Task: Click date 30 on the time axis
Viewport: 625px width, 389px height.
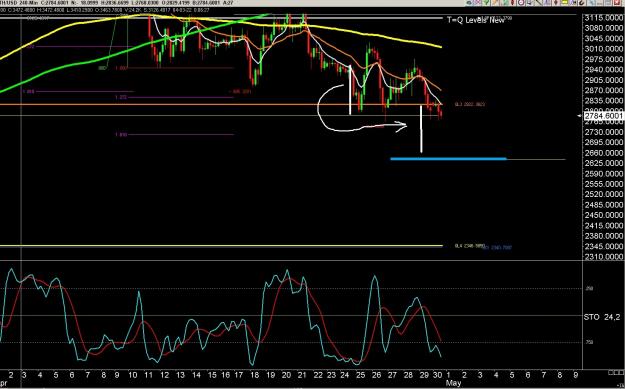Action: pyautogui.click(x=437, y=375)
